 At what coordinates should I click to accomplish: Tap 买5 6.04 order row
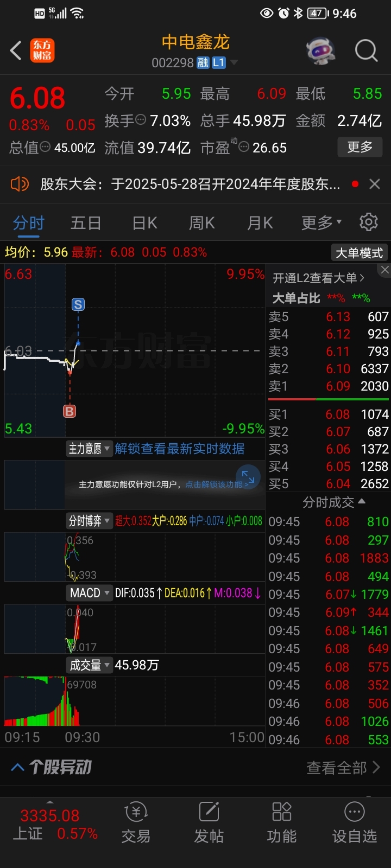pyautogui.click(x=329, y=484)
